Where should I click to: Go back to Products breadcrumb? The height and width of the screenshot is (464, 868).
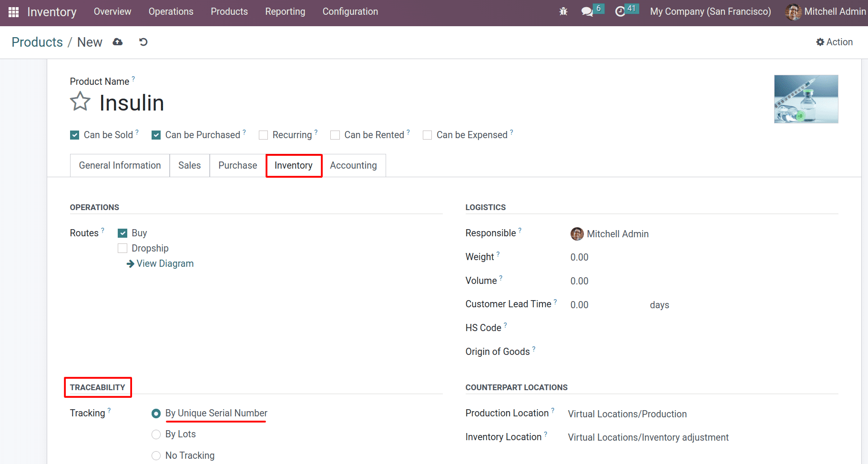[37, 42]
